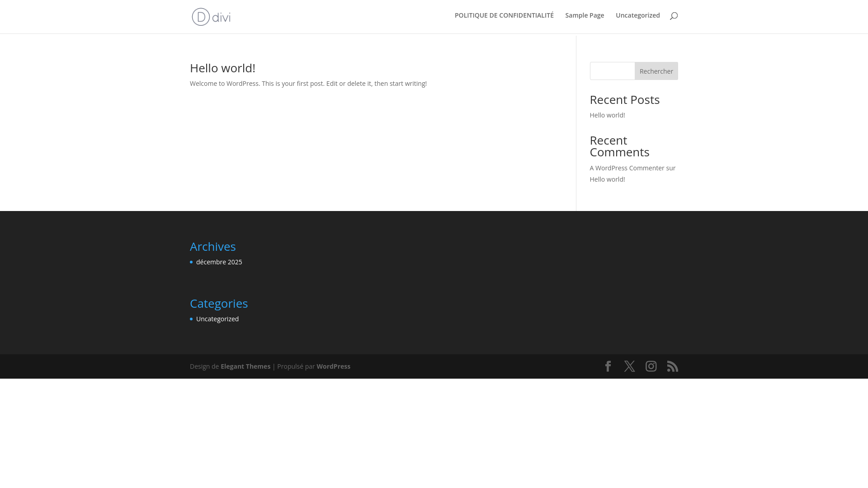Visit Elegant Themes link in footer

pos(245,366)
